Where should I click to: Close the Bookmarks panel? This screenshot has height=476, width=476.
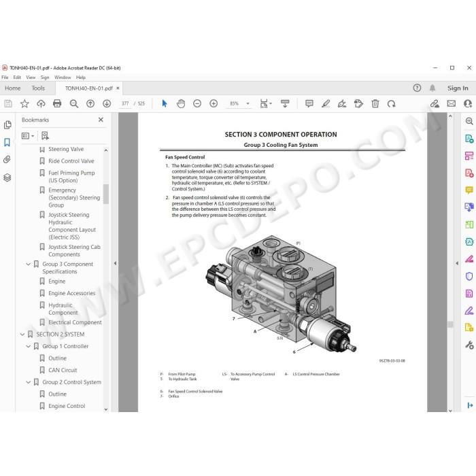coord(101,120)
